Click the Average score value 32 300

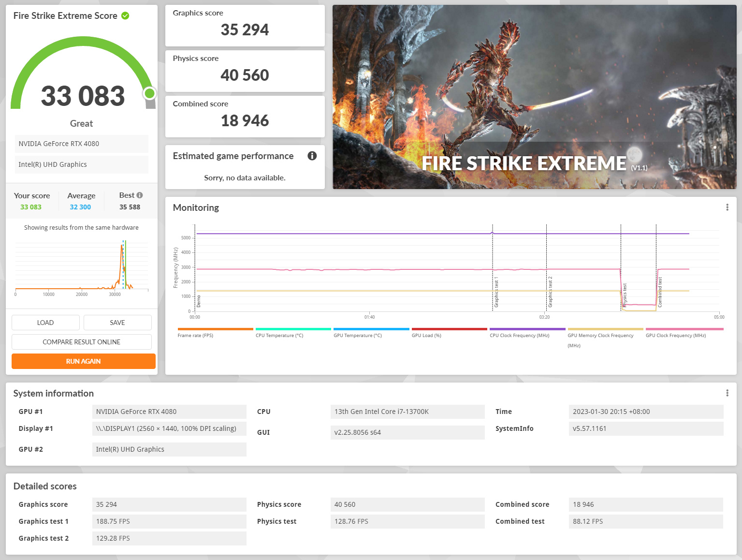point(80,207)
